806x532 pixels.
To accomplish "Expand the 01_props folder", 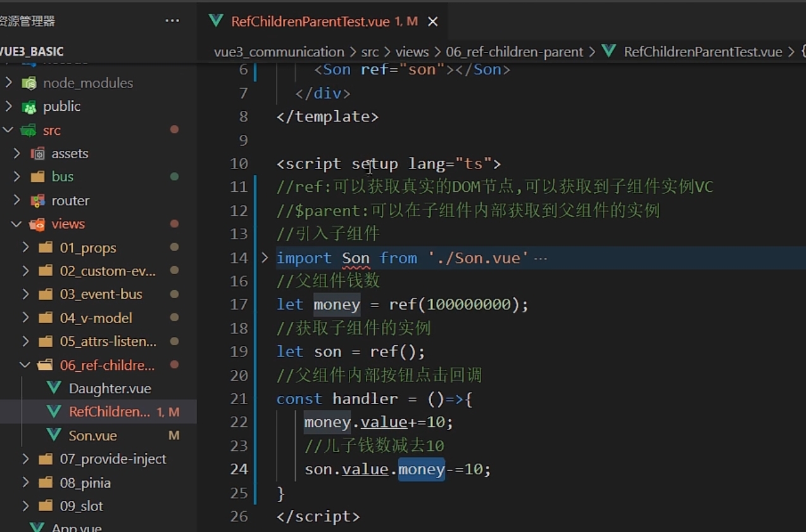I will (x=25, y=248).
